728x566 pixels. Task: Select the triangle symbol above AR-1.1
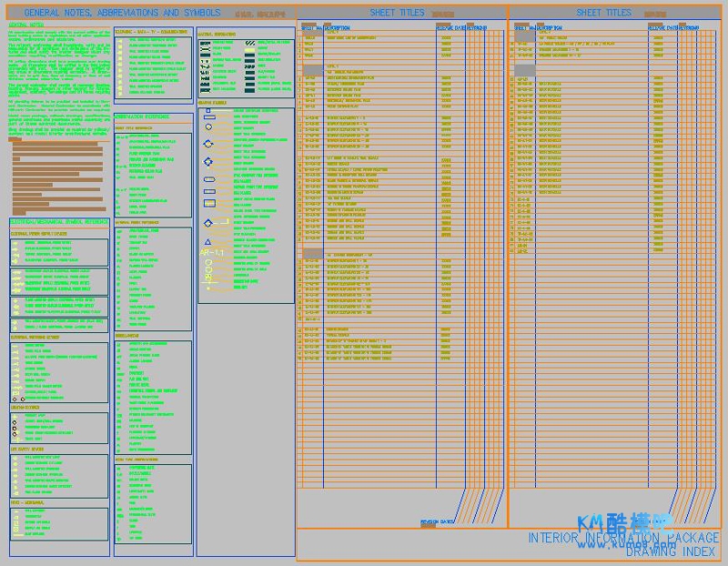pyautogui.click(x=208, y=243)
